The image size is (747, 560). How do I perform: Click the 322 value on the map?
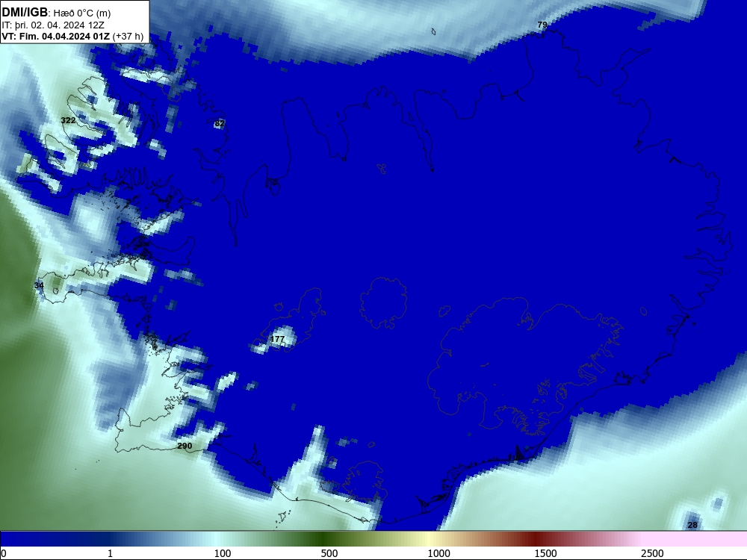point(68,120)
